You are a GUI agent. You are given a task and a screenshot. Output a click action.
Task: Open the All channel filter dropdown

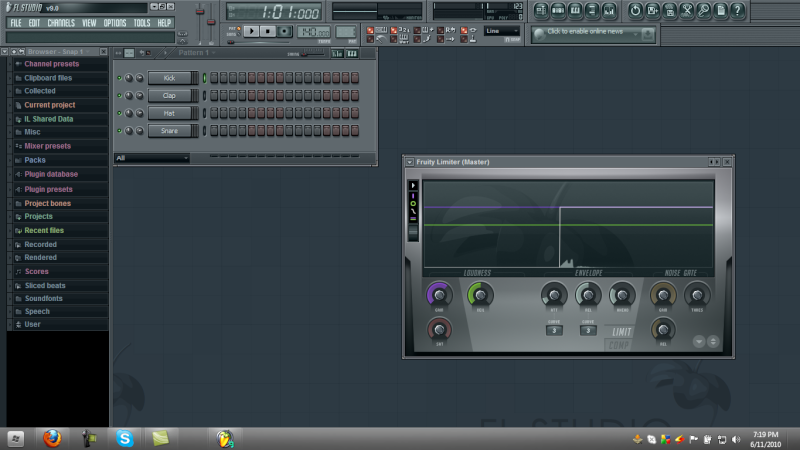pyautogui.click(x=152, y=158)
